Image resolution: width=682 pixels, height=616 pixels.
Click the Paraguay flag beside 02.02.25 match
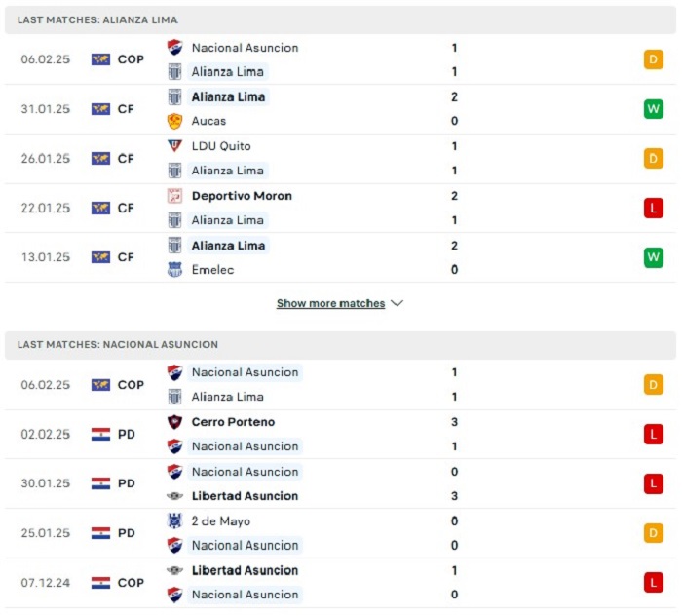click(x=100, y=434)
